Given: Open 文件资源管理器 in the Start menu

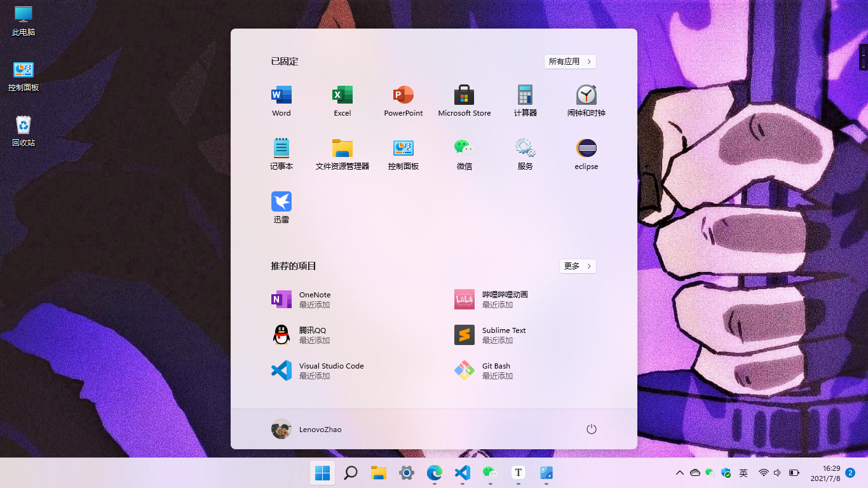Looking at the screenshot, I should tap(342, 154).
